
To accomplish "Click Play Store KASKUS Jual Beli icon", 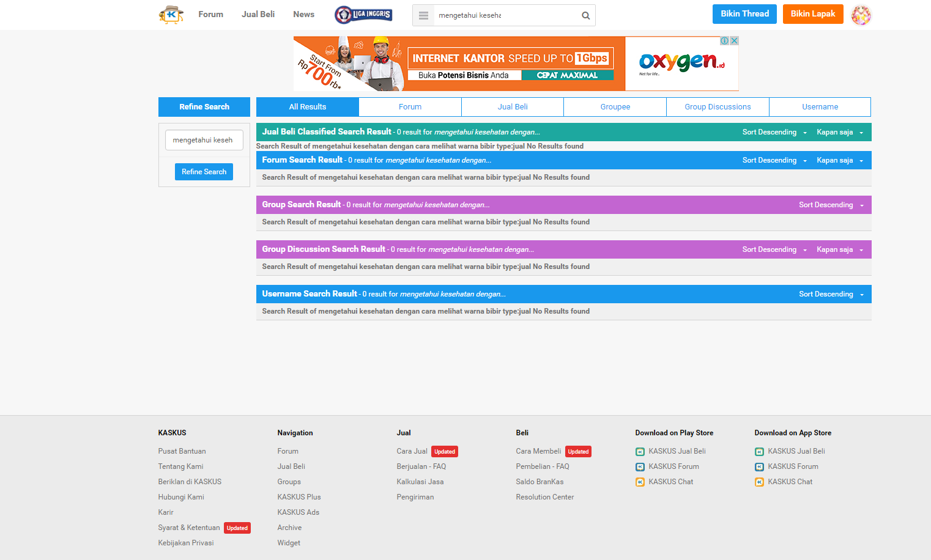I will click(x=640, y=452).
